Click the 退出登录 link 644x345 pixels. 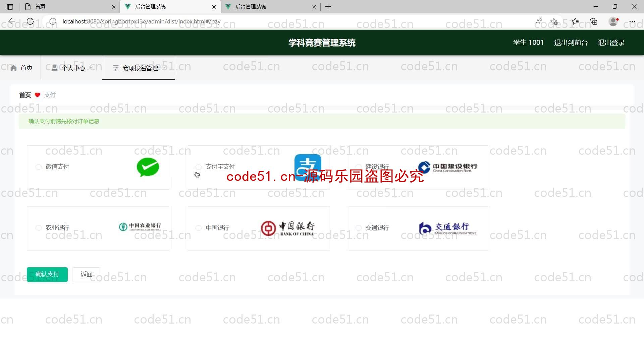point(611,43)
